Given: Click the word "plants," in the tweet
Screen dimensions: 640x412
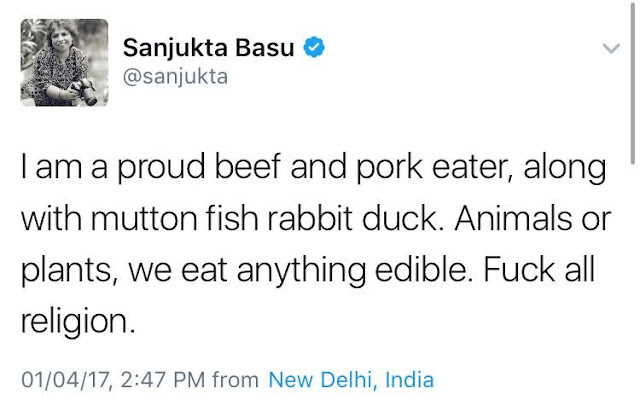Looking at the screenshot, I should (x=58, y=271).
